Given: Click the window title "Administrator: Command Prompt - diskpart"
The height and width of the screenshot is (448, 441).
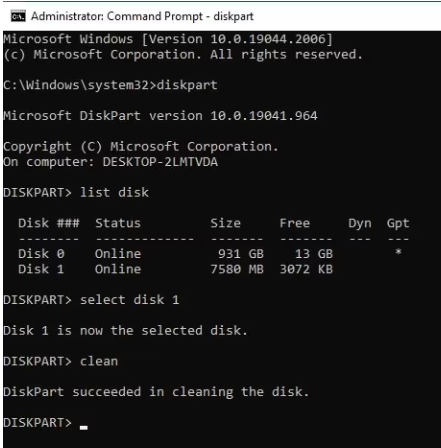Looking at the screenshot, I should [x=142, y=16].
